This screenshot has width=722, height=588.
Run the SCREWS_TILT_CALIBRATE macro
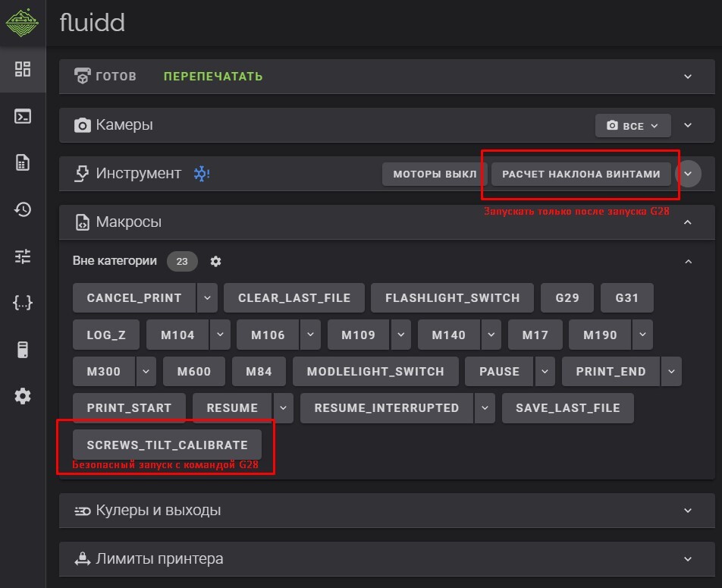coord(167,445)
